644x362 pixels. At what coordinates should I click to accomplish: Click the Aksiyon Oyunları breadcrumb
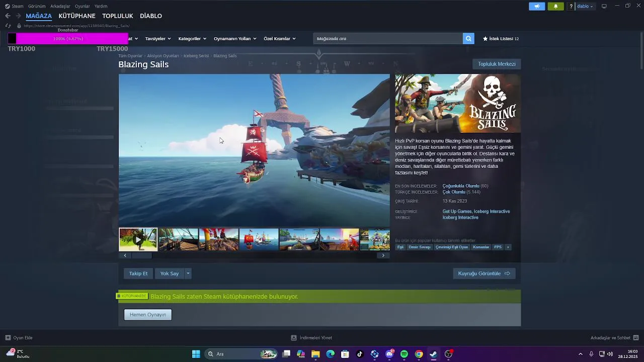coord(163,56)
